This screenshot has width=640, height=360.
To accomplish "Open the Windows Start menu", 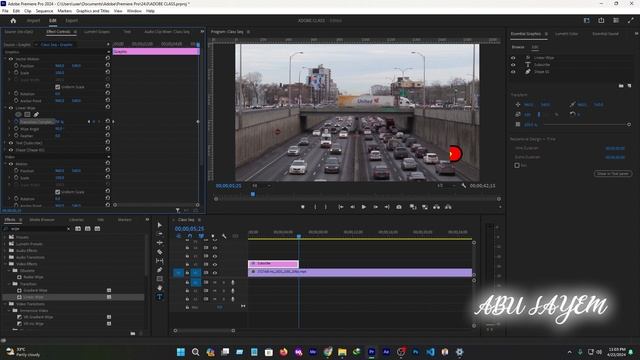I will [x=181, y=352].
